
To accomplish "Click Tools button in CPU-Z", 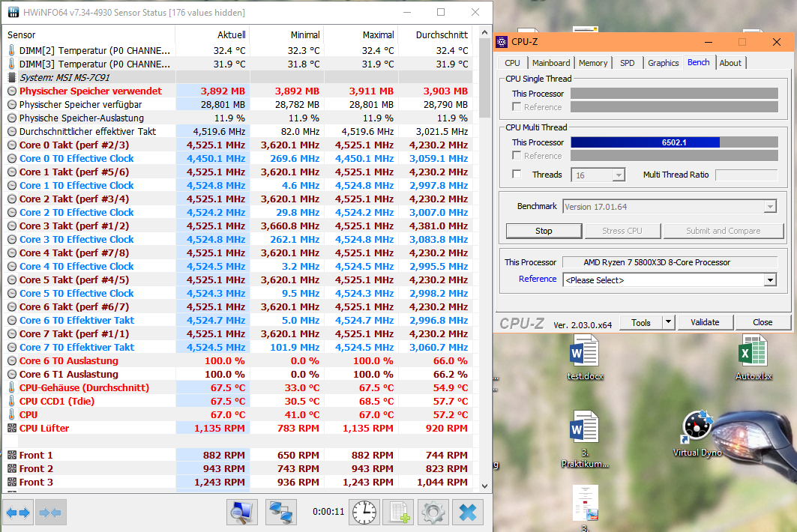I will pos(641,322).
